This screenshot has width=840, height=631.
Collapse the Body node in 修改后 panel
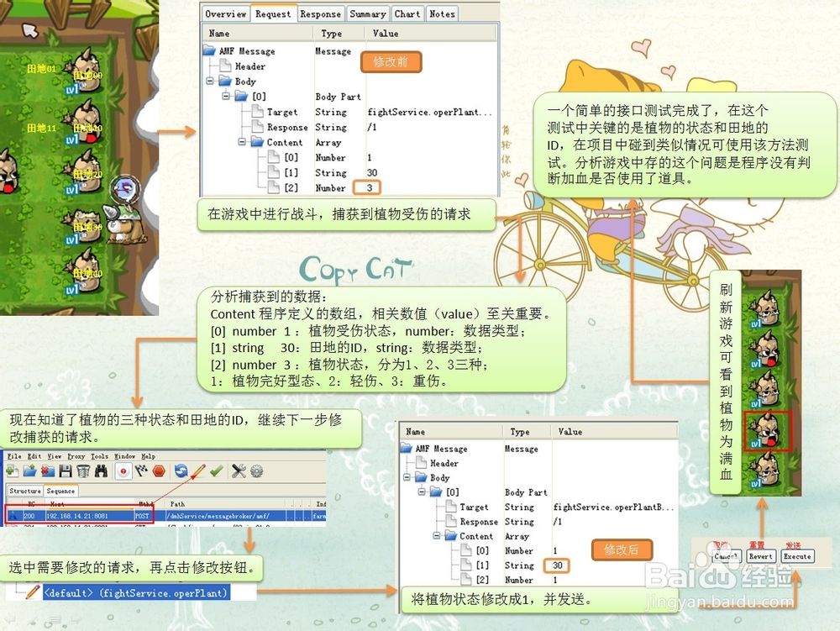[407, 477]
